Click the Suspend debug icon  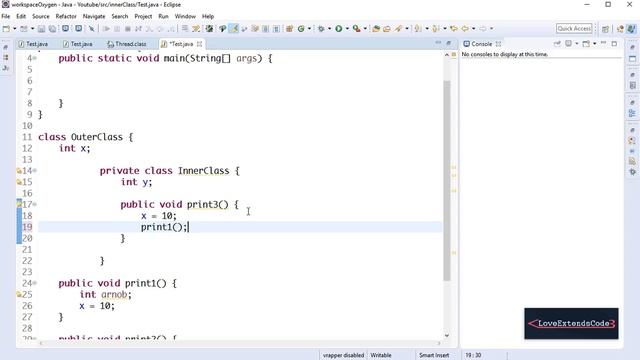[x=117, y=29]
